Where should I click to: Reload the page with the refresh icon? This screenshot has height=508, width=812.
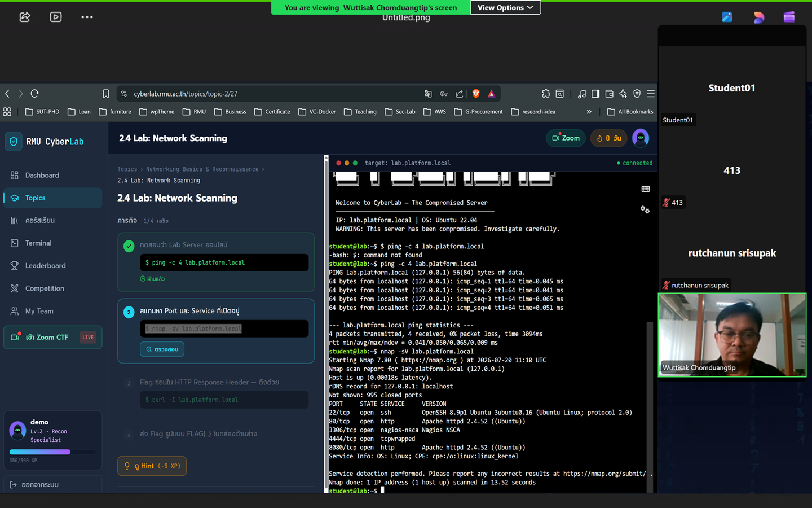click(35, 94)
